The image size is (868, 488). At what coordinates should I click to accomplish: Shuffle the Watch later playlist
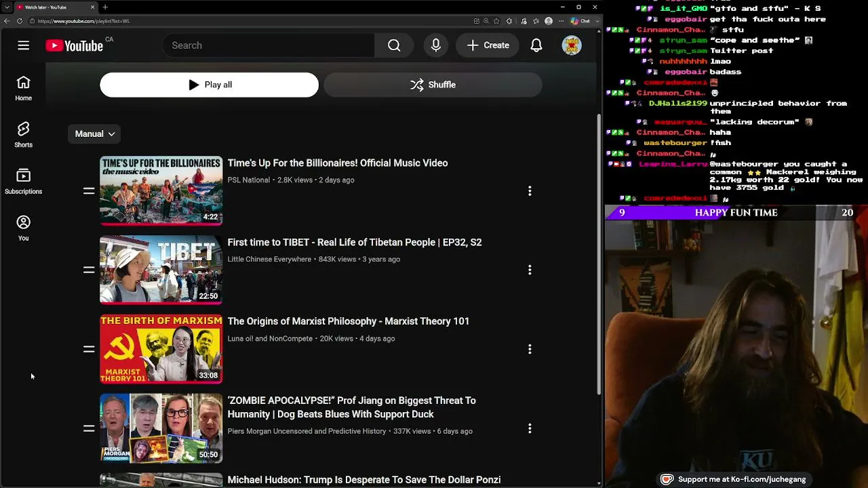[433, 85]
